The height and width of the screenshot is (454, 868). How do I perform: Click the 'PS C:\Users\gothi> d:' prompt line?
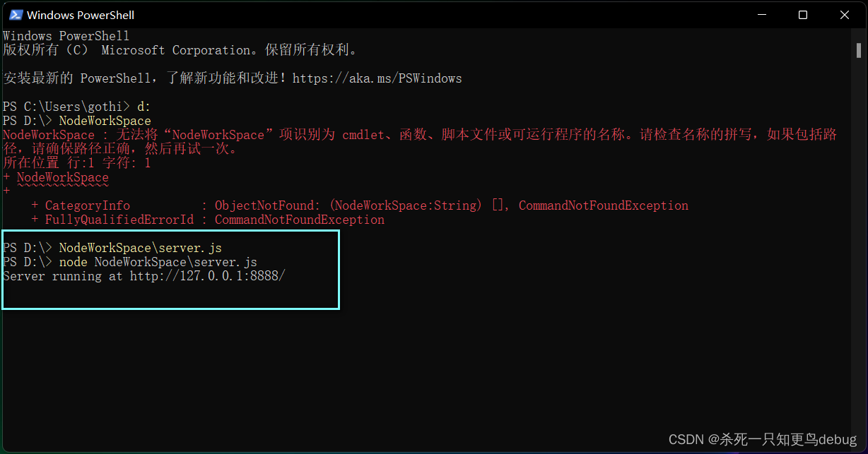tap(77, 107)
